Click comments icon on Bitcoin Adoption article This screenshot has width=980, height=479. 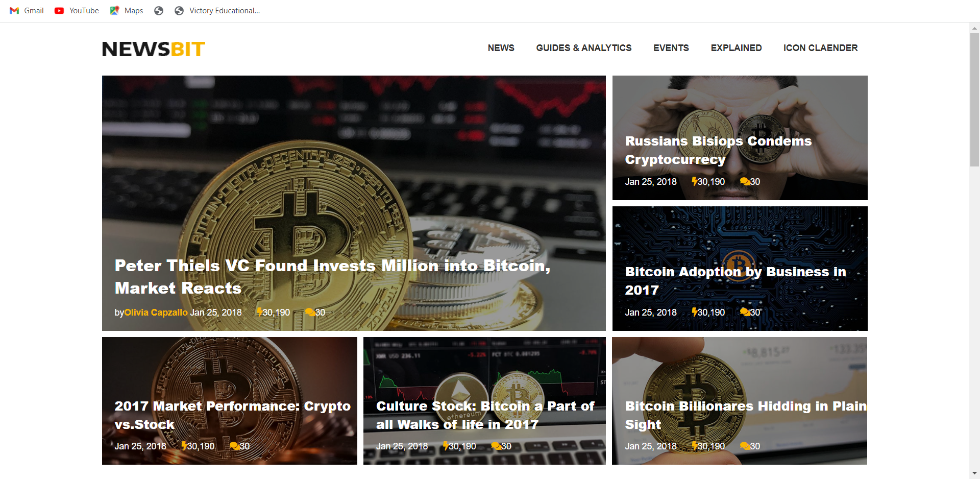pos(745,312)
